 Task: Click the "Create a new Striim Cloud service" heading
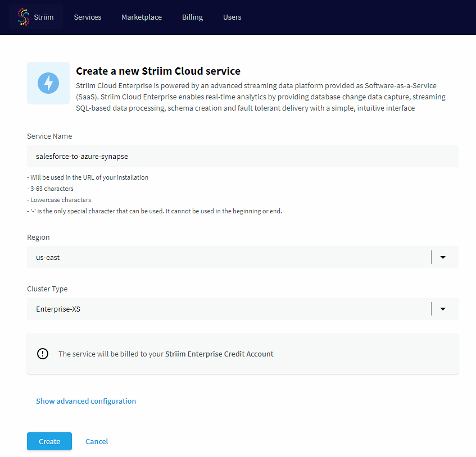[x=158, y=71]
